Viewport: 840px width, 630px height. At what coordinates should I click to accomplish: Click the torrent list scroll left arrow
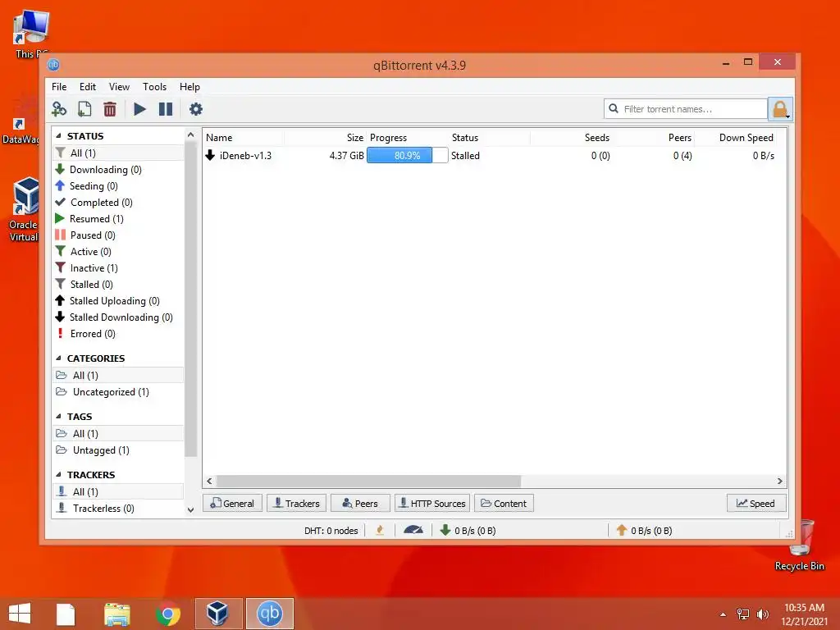click(x=209, y=481)
